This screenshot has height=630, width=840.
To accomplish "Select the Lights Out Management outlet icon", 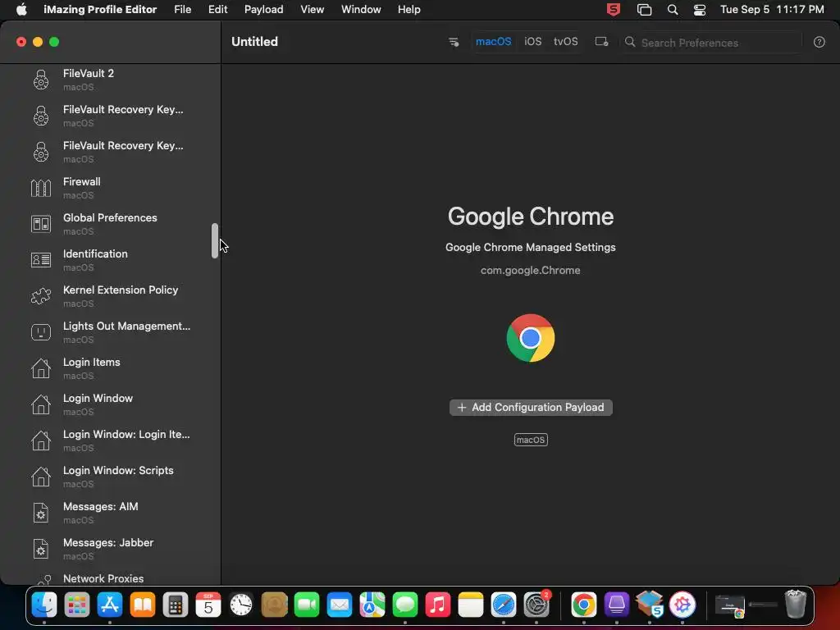I will coord(41,332).
